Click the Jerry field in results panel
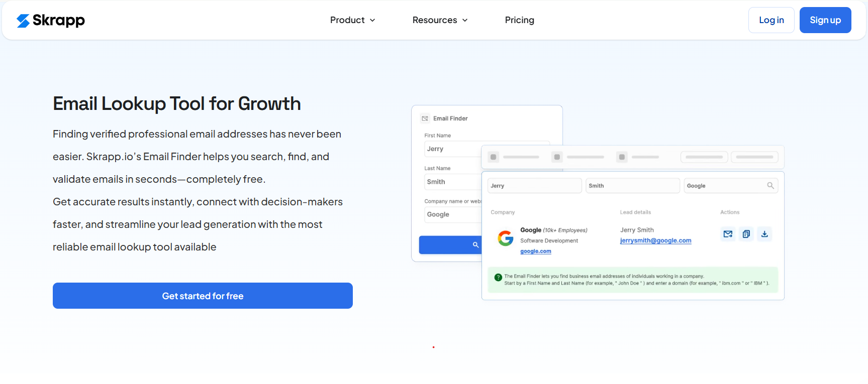Screen dimensions: 868x384 [x=535, y=186]
